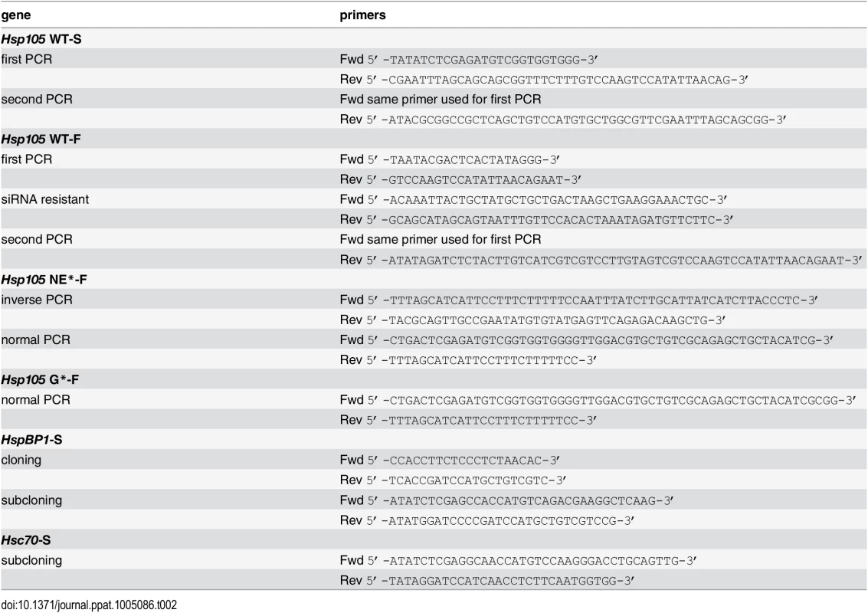Select the Hsp105 WT-S section heading
868x613 pixels.
[x=41, y=39]
